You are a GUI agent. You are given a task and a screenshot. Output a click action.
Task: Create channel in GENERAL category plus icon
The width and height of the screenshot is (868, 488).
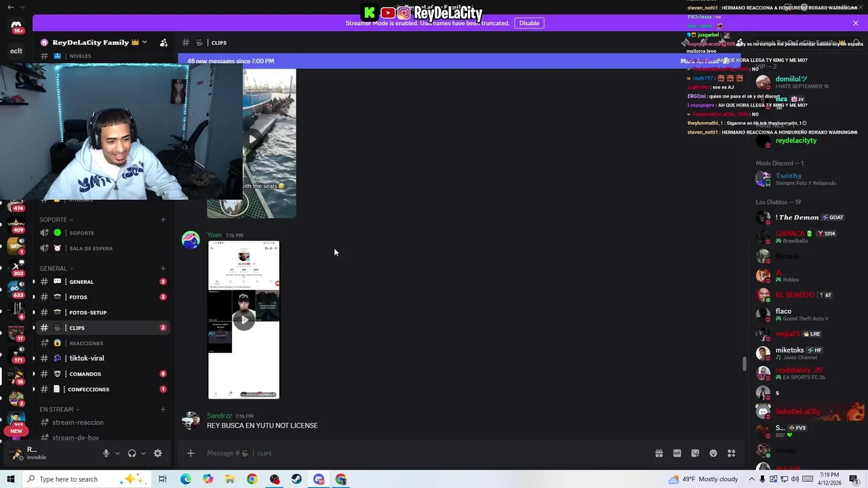click(163, 268)
